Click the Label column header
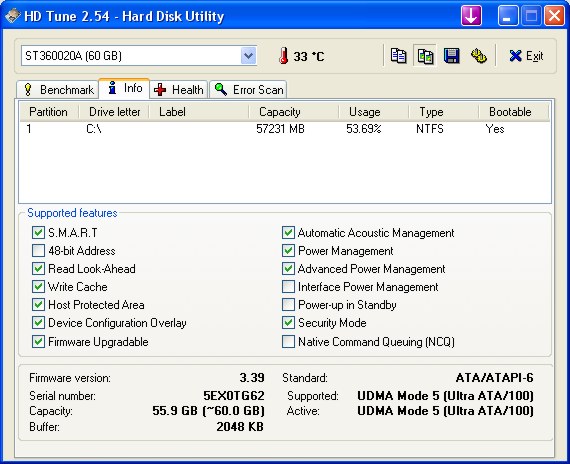Image resolution: width=570 pixels, height=464 pixels. (199, 112)
